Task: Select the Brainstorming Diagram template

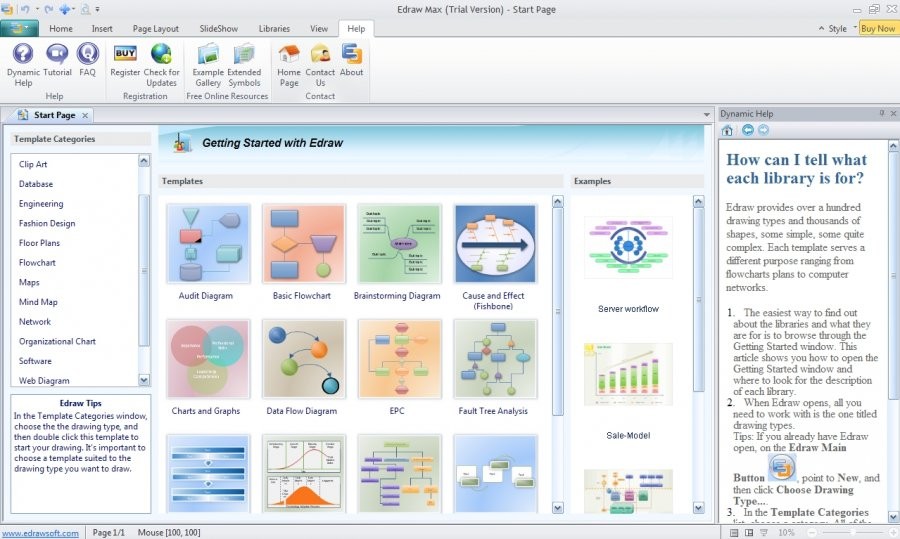Action: tap(399, 244)
